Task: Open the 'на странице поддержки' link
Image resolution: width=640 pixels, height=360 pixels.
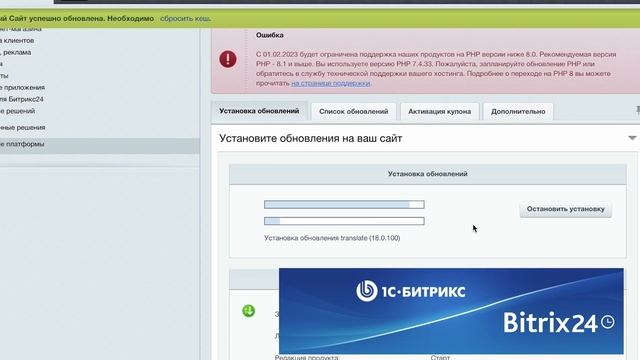Action: 331,83
